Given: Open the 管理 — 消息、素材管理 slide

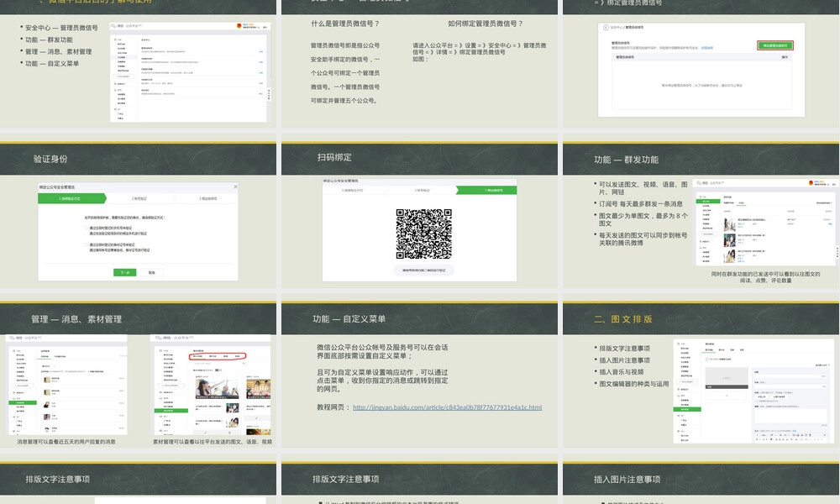Looking at the screenshot, I should [139, 375].
